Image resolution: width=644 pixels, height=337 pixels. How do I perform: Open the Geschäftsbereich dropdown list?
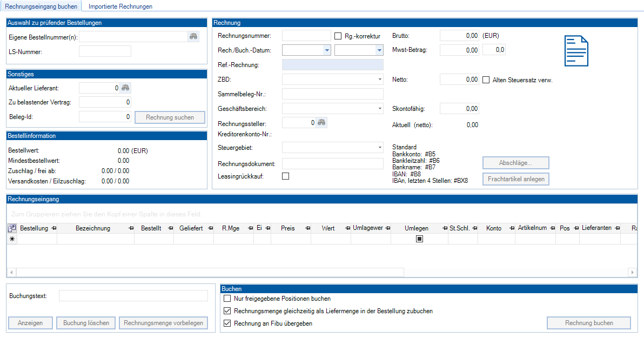pyautogui.click(x=380, y=109)
